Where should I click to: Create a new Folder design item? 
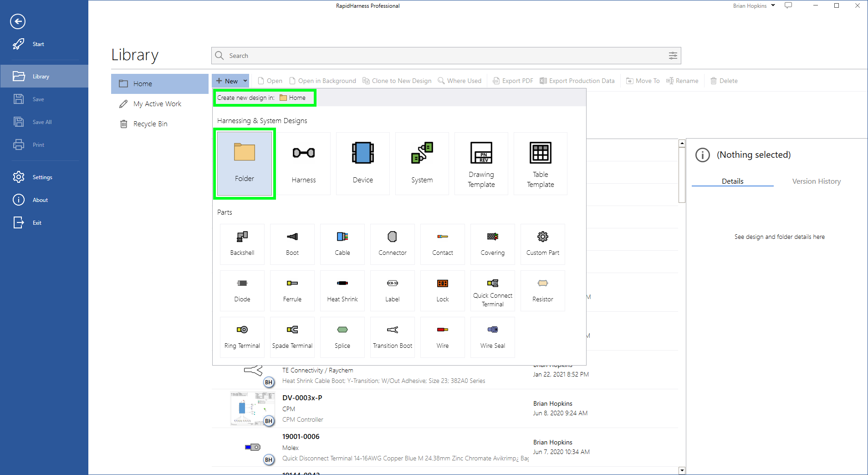(245, 164)
